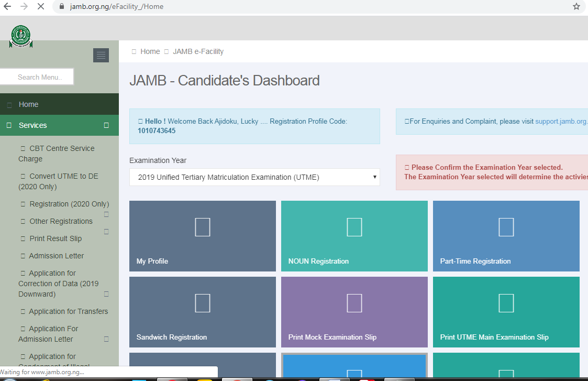This screenshot has height=381, width=588.
Task: Click the bookmark star icon
Action: (576, 6)
